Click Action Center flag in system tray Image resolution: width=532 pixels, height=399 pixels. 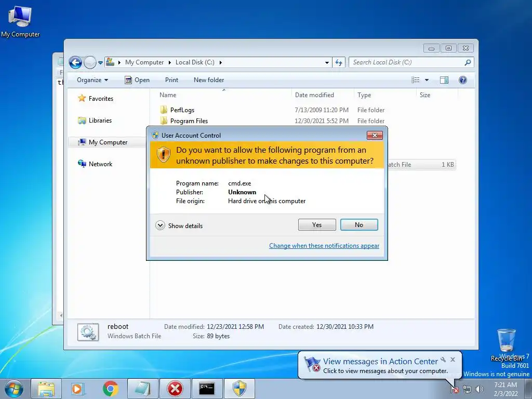click(455, 389)
